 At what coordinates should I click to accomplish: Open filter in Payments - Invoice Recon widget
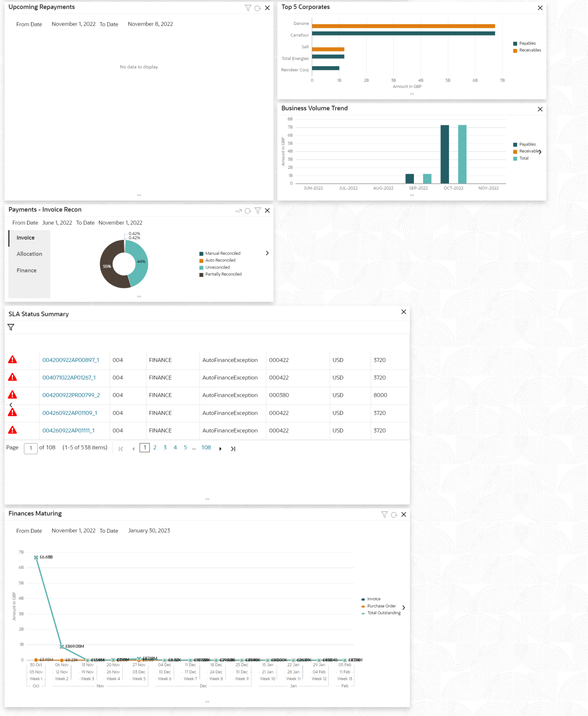click(x=258, y=210)
